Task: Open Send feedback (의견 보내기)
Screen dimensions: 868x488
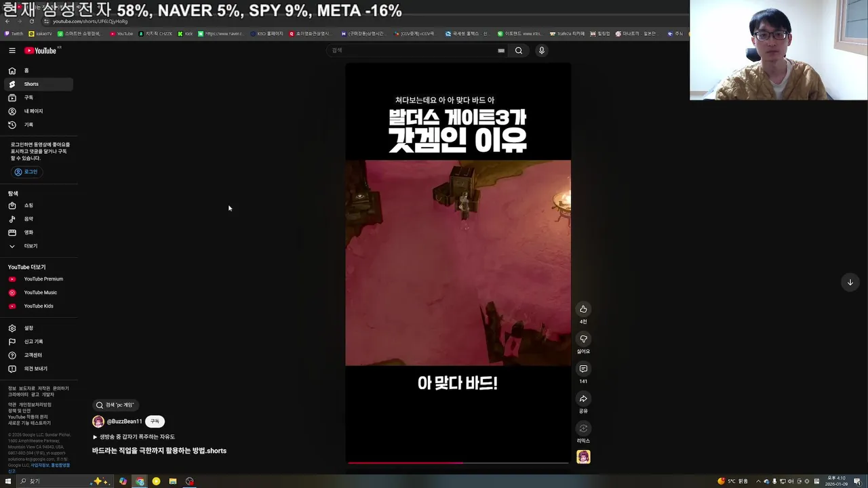Action: click(x=39, y=369)
